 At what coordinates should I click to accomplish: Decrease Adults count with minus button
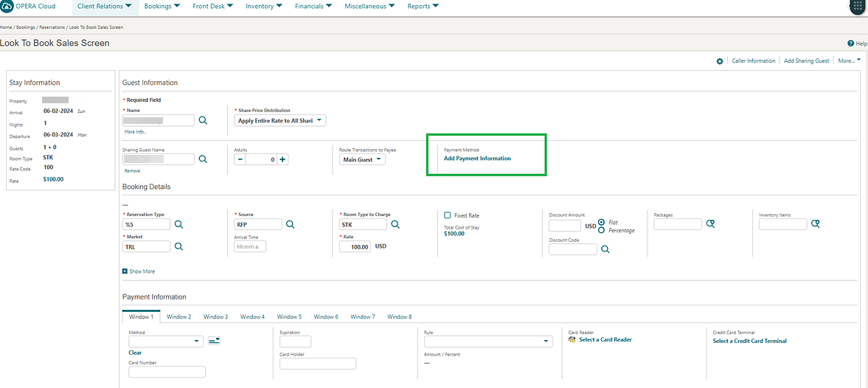[240, 159]
